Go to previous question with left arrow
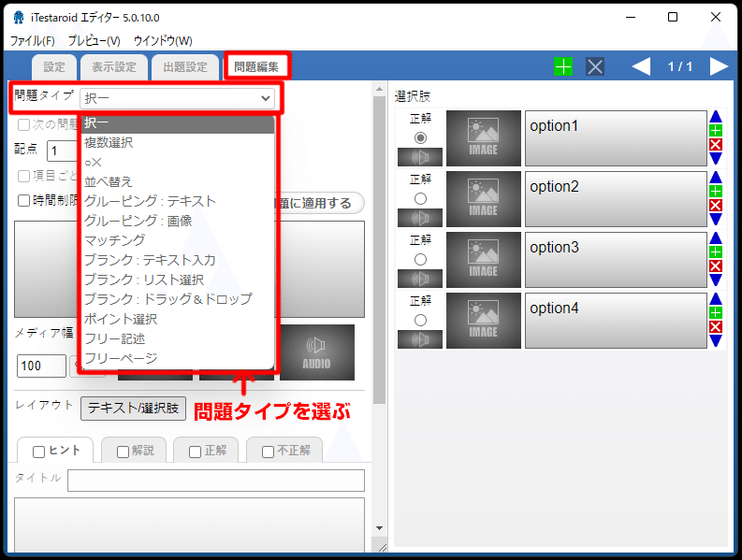Image resolution: width=742 pixels, height=560 pixels. point(641,66)
